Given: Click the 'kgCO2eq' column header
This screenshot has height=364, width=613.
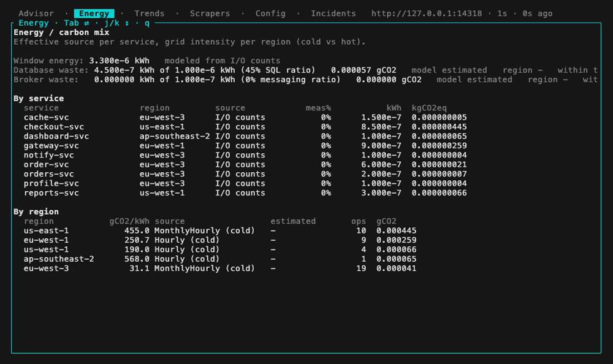Looking at the screenshot, I should pyautogui.click(x=429, y=108).
